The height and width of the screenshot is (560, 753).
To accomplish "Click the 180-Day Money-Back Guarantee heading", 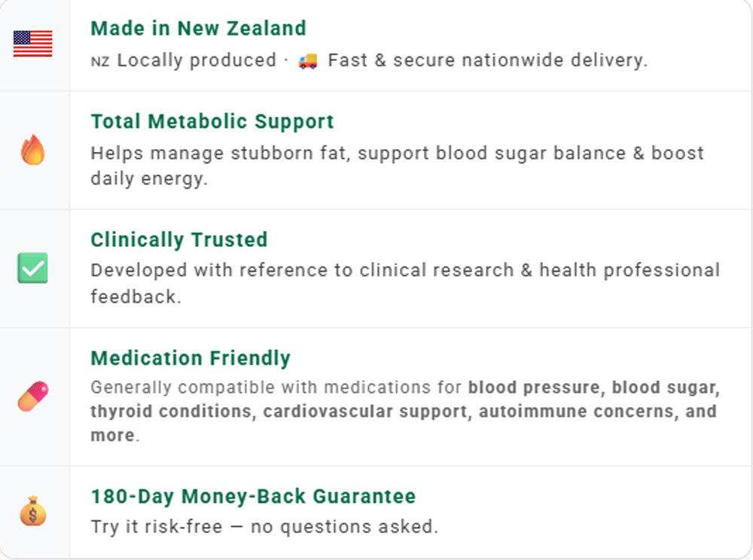I will pyautogui.click(x=253, y=497).
